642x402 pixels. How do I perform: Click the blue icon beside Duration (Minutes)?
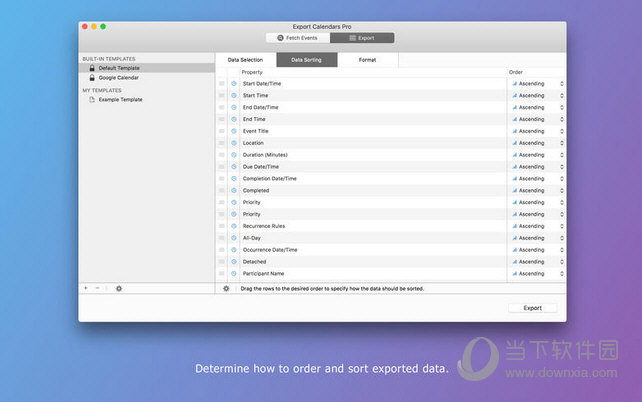[234, 155]
